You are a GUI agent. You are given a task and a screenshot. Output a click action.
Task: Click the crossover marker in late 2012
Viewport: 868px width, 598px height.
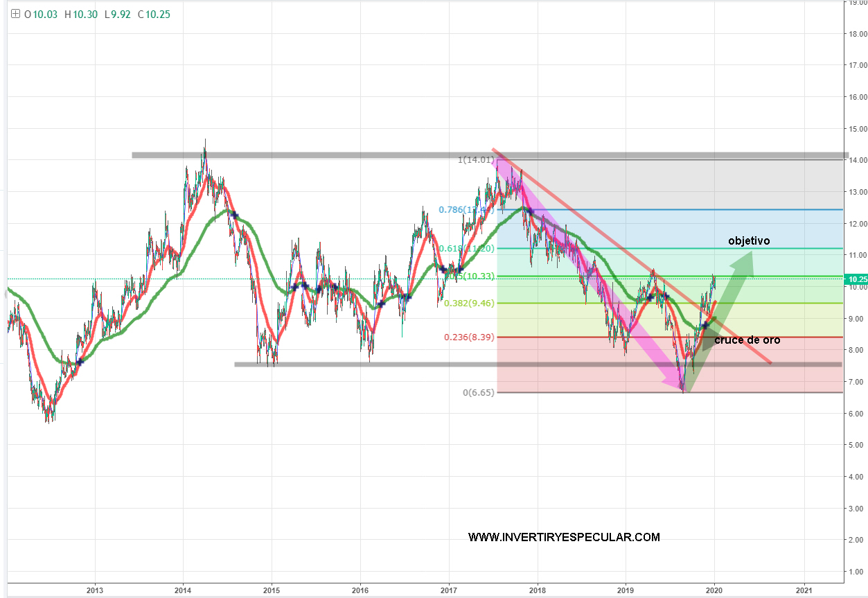click(80, 362)
